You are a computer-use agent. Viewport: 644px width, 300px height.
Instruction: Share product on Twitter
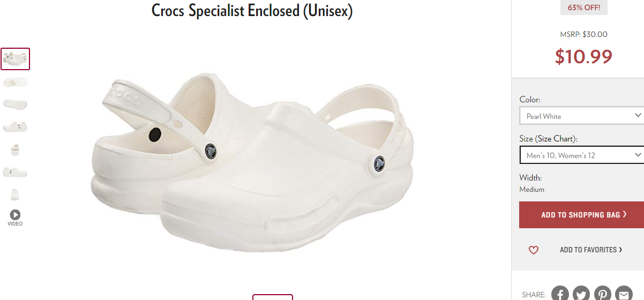581,294
